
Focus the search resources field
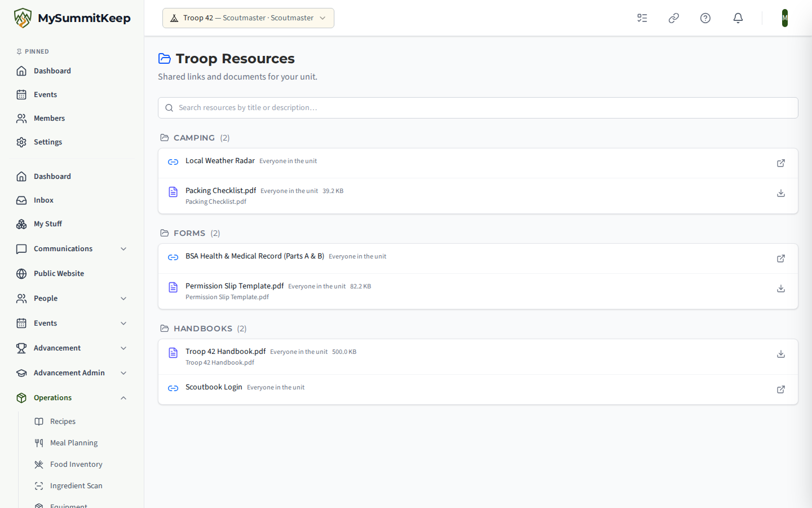[478, 108]
